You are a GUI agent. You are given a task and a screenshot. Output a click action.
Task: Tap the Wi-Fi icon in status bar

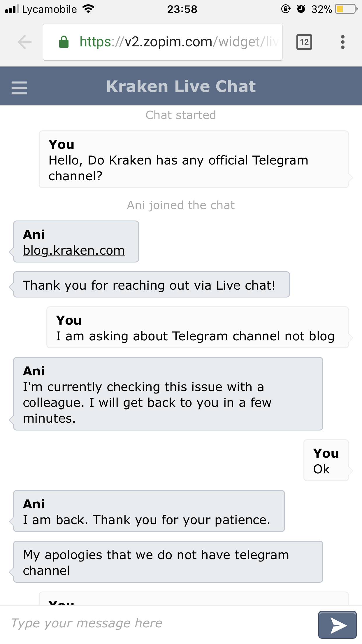[x=88, y=9]
